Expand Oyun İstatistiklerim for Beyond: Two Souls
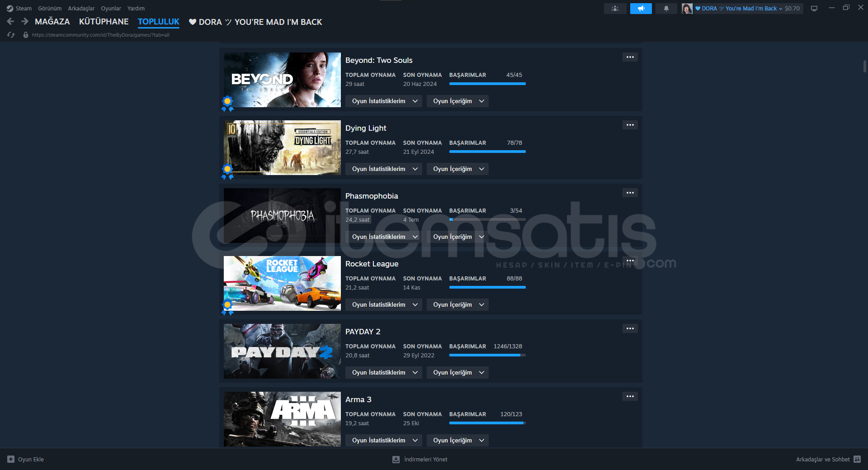The image size is (868, 470). click(x=384, y=101)
